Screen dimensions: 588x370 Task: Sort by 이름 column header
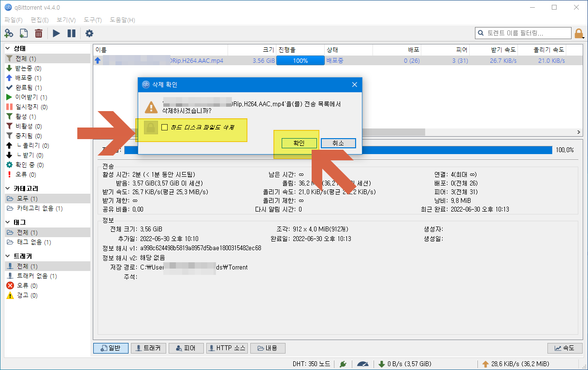pos(160,50)
